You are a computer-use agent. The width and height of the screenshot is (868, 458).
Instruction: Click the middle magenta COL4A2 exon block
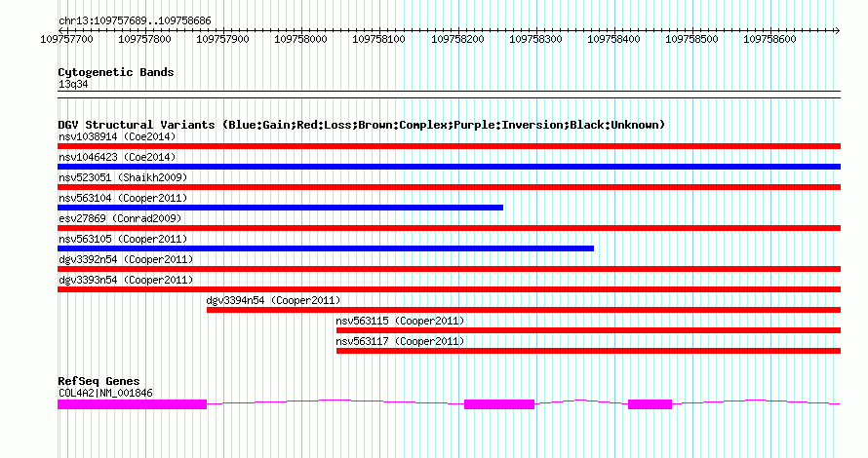(x=499, y=404)
